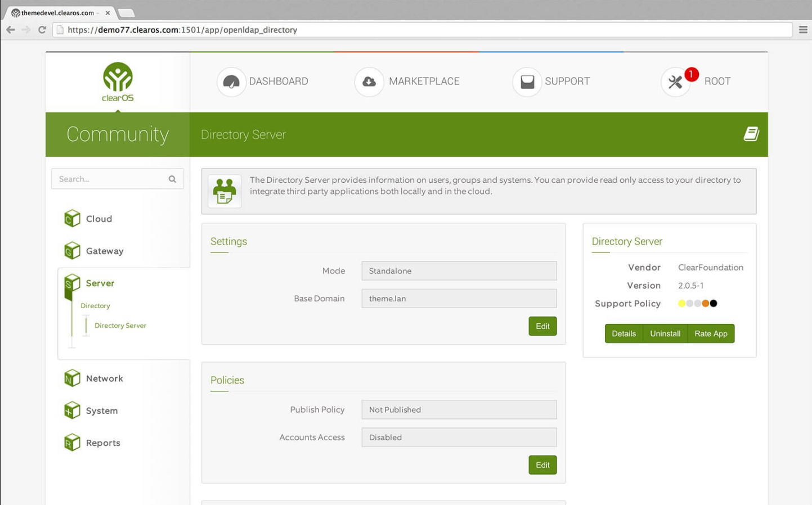Expand the Cloud sidebar category
This screenshot has height=505, width=812.
(98, 219)
